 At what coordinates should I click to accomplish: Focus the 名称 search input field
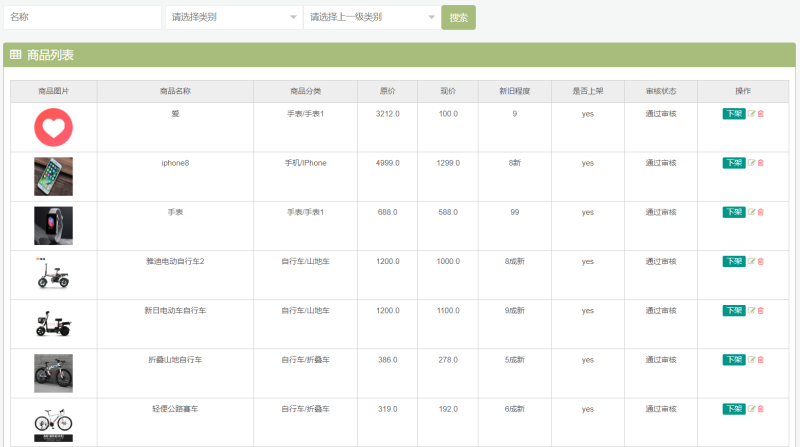(x=82, y=17)
